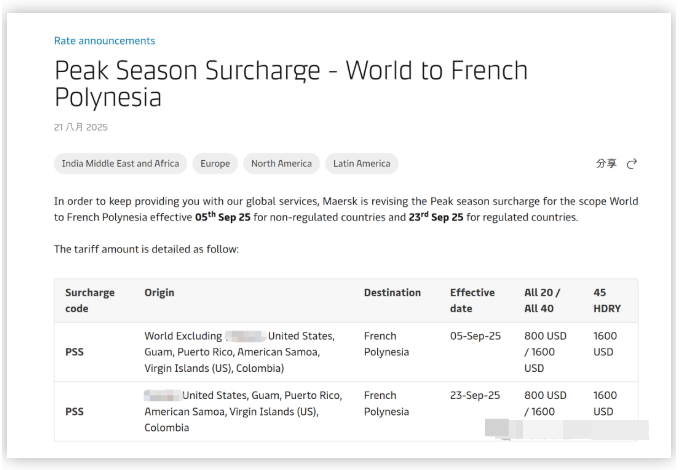This screenshot has height=470, width=681.
Task: Click the 23-Sep-25 effective date cell
Action: (475, 395)
